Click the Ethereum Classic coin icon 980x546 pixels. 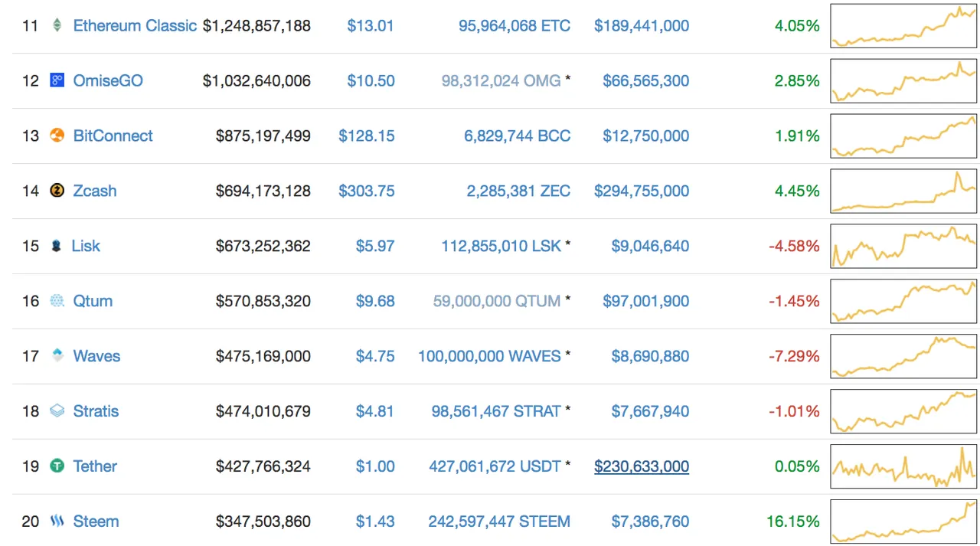tap(57, 25)
